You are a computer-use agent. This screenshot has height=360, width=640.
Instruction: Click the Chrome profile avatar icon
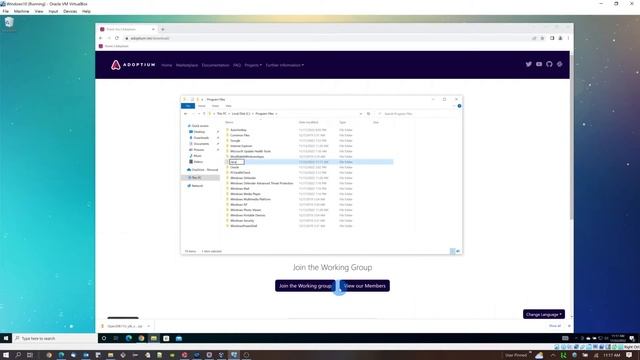click(560, 38)
